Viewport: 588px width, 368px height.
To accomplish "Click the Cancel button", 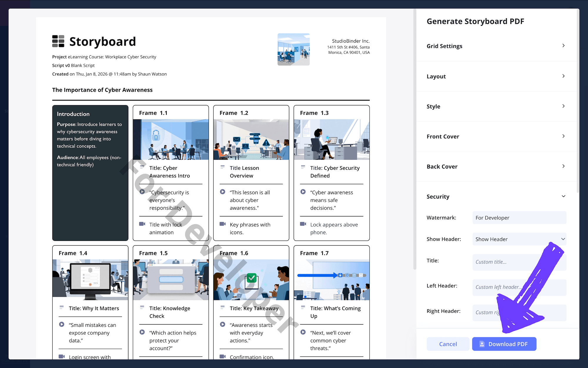I will 448,344.
